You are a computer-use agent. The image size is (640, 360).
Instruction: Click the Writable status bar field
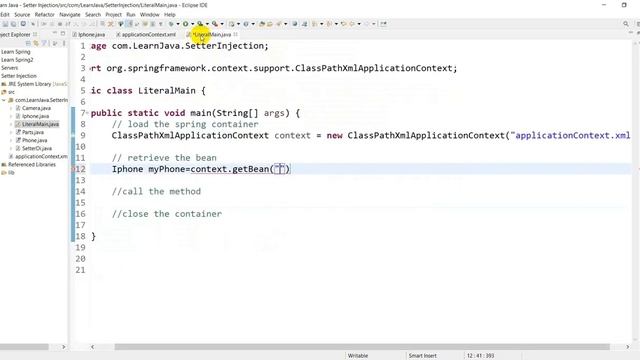tap(358, 356)
